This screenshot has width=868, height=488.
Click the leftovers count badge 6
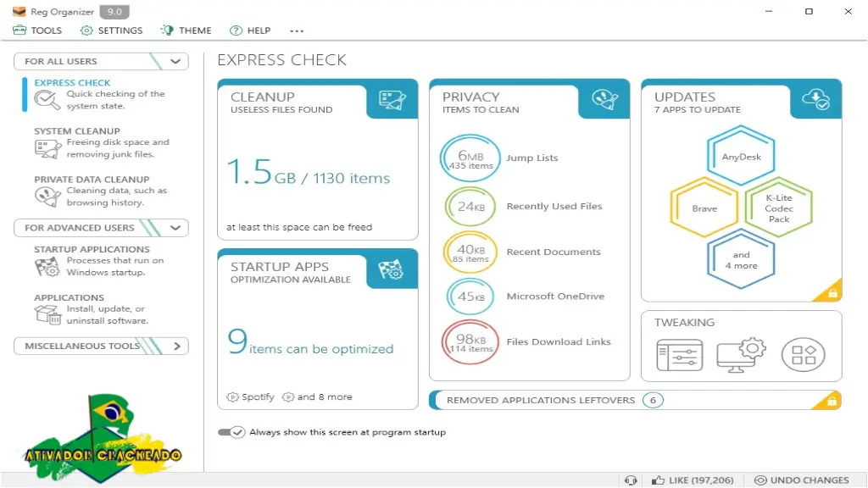(654, 401)
